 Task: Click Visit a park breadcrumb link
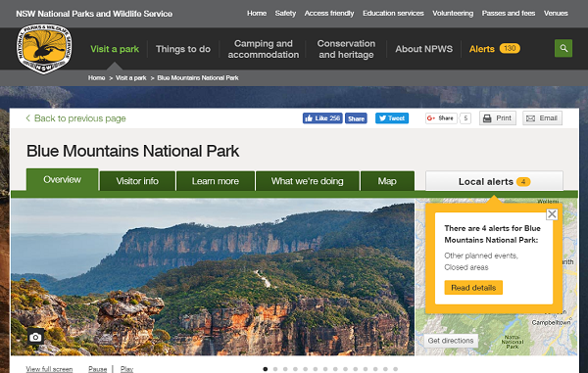131,78
